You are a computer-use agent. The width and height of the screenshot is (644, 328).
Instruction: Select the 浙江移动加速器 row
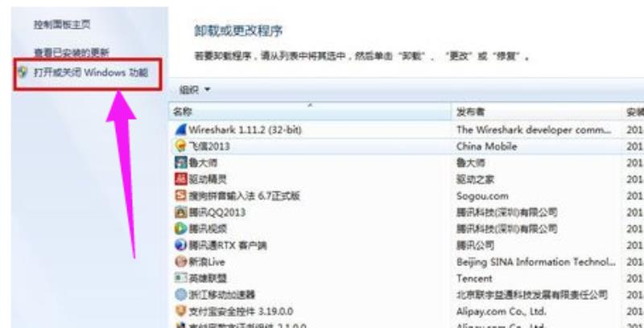pyautogui.click(x=407, y=294)
